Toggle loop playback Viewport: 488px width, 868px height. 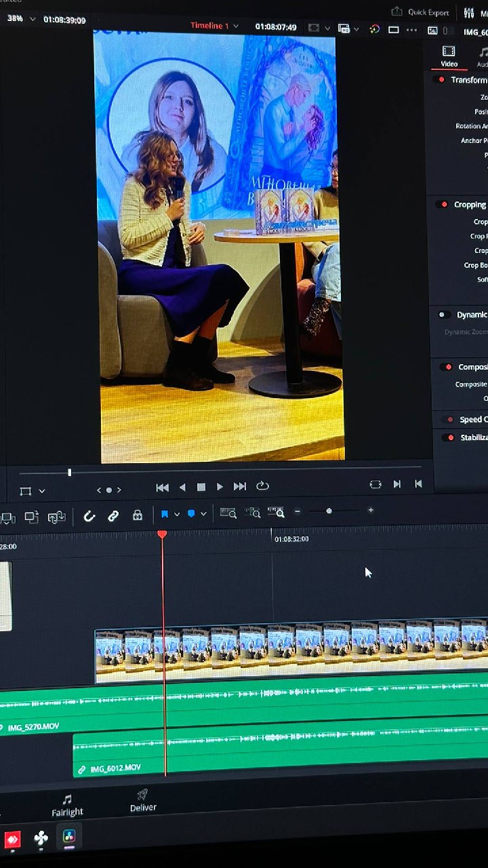[262, 486]
